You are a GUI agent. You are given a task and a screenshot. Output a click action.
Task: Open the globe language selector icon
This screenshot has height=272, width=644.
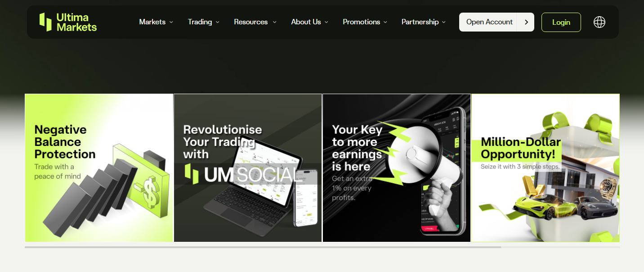pos(599,22)
